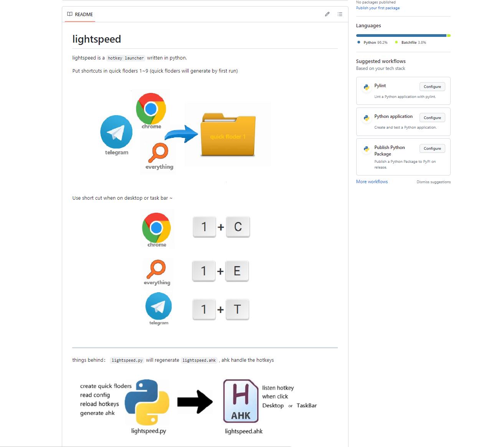This screenshot has height=447, width=504.
Task: Click the Everything icon beside the 1 + E keys
Action: click(156, 269)
